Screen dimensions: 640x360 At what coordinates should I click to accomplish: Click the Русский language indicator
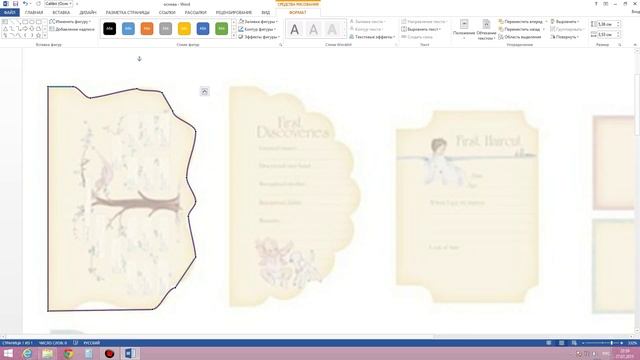[x=91, y=343]
